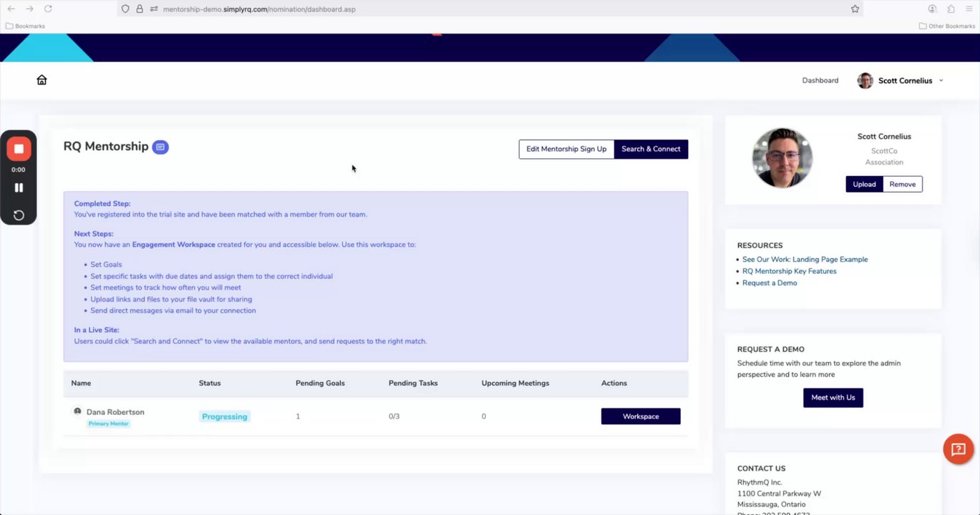Open the Bookmarks folder in bookmarks bar
The height and width of the screenshot is (515, 980).
point(25,26)
